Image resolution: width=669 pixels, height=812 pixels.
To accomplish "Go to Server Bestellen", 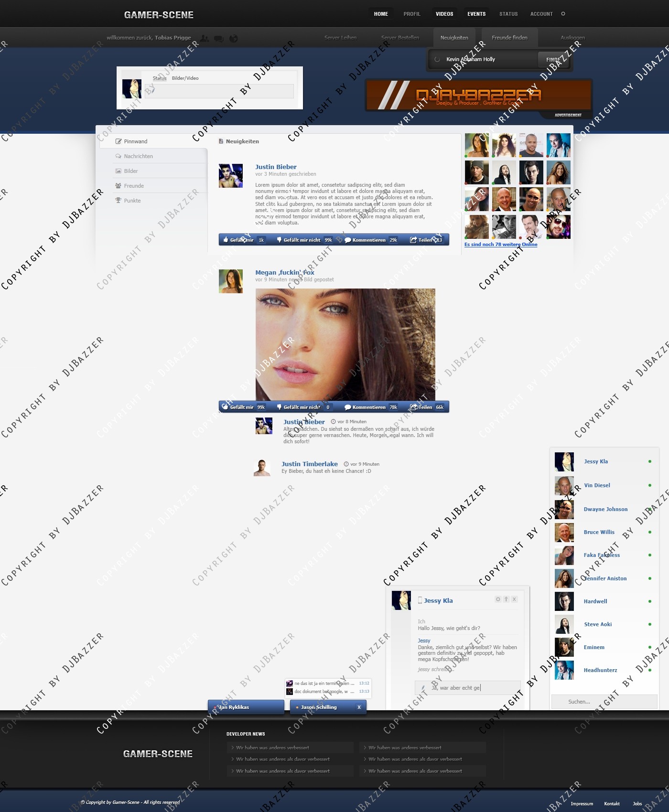I will pos(400,38).
